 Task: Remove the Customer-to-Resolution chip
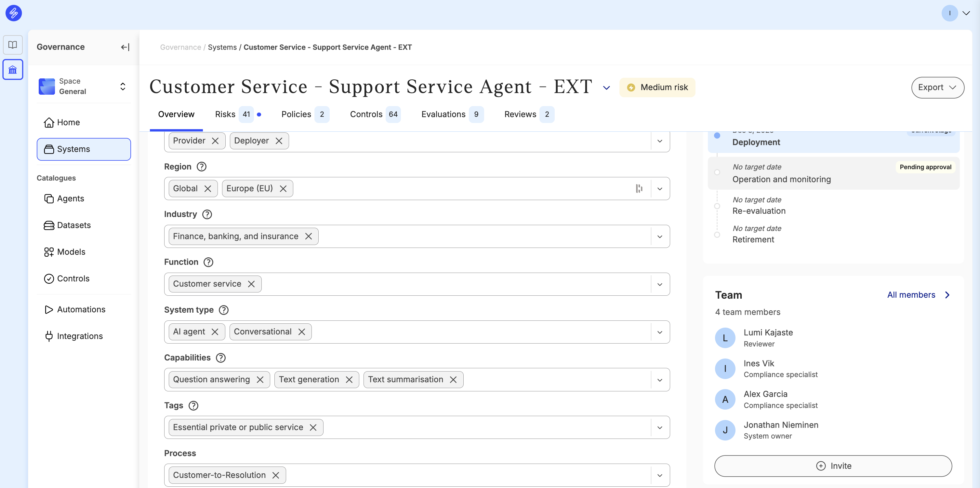(x=276, y=475)
